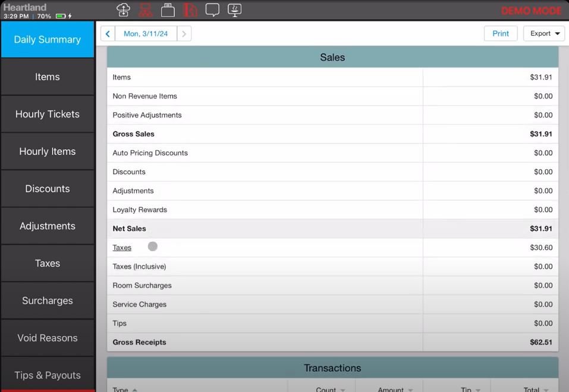This screenshot has height=392, width=569.
Task: Click the Sales section header
Action: tap(332, 57)
